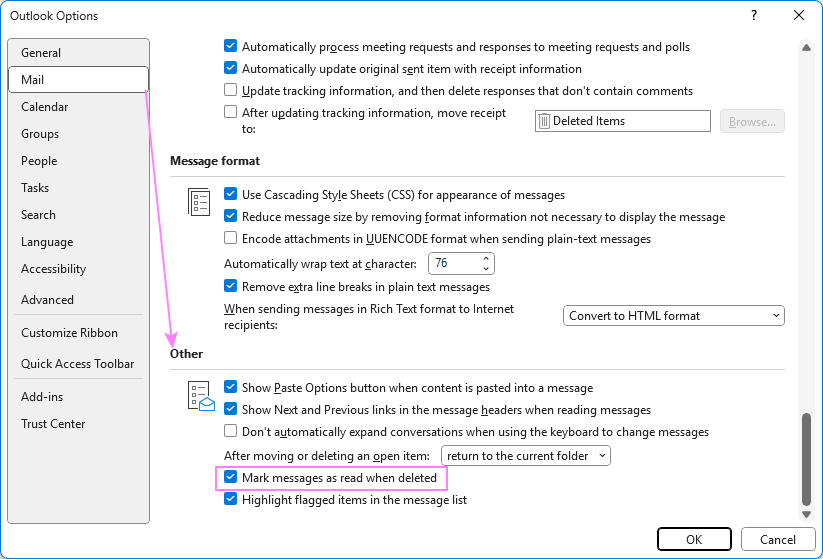
Task: Disable Use Cascading Style Sheets checkbox
Action: [231, 195]
